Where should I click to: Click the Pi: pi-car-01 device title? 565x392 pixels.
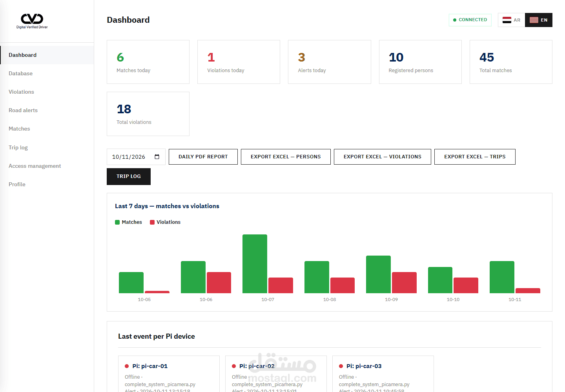tap(150, 366)
